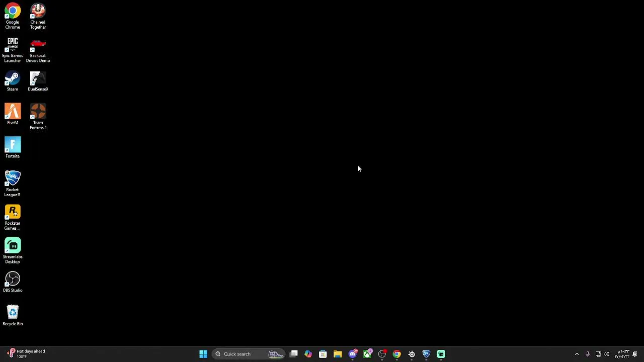Select the FiveM desktop icon
The height and width of the screenshot is (362, 644).
tap(13, 114)
